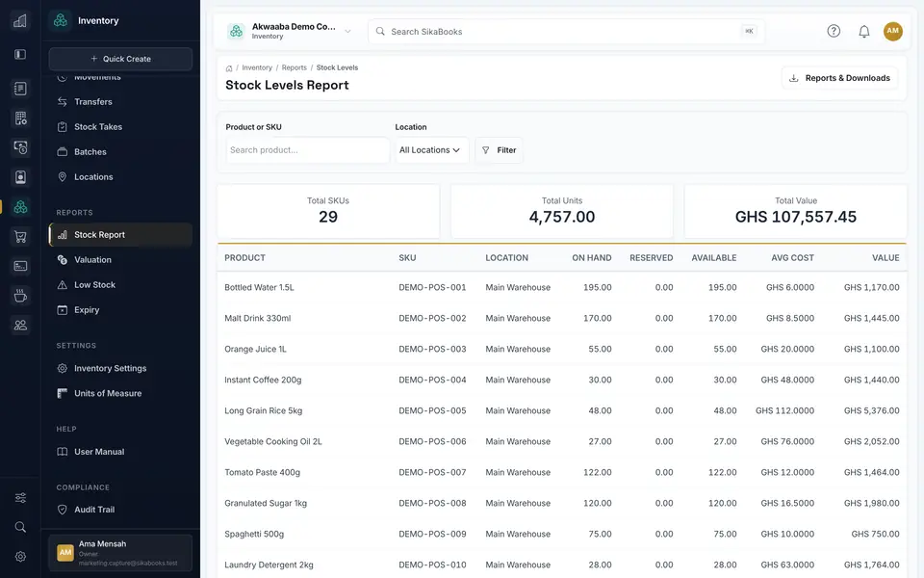This screenshot has width=924, height=578.
Task: Select the Malt Drink 330ml product name
Action: [x=258, y=318]
